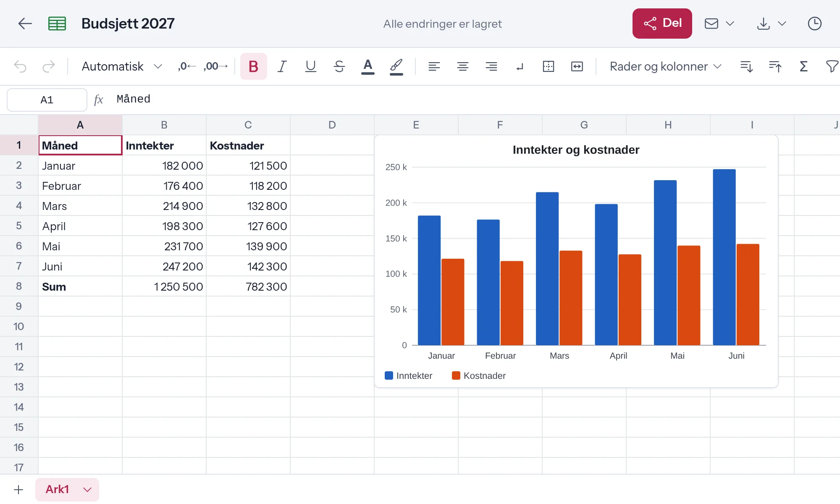Apply the filter funnel icon
The image size is (840, 504).
(x=832, y=66)
